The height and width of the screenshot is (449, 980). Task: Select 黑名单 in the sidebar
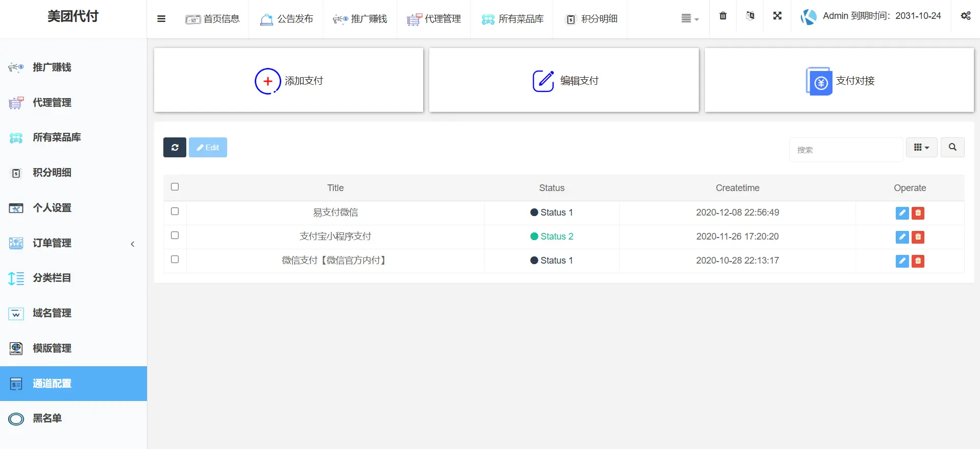tap(73, 418)
